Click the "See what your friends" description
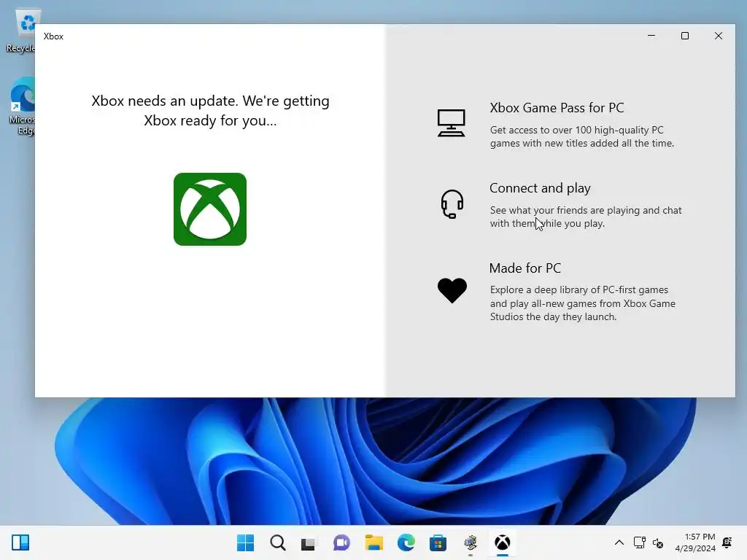The height and width of the screenshot is (560, 747). pos(586,217)
